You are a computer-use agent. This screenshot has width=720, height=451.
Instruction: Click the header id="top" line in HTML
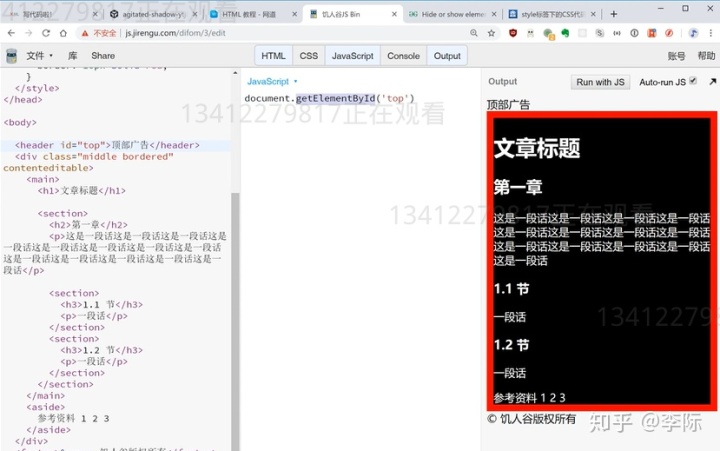[x=107, y=145]
